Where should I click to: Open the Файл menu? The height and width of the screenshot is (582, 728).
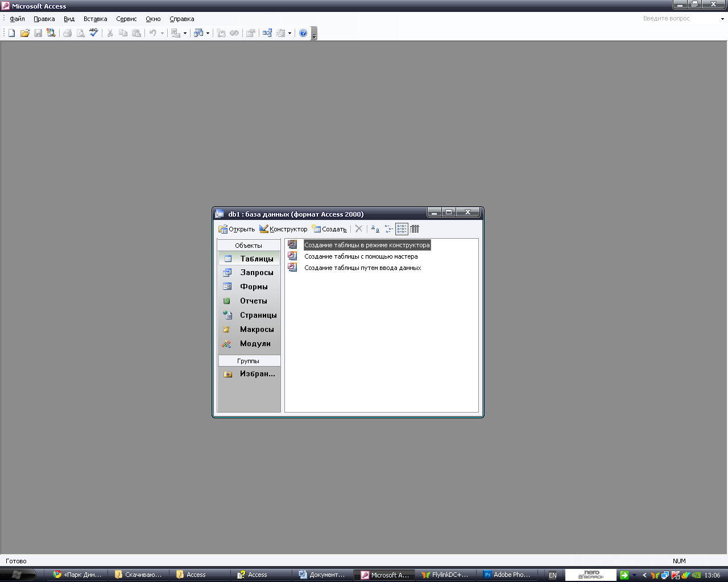click(17, 19)
